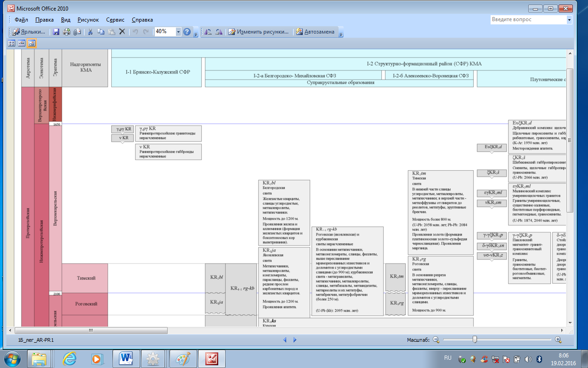Click Изменить рисунки button
The height and width of the screenshot is (368, 588).
click(x=259, y=32)
